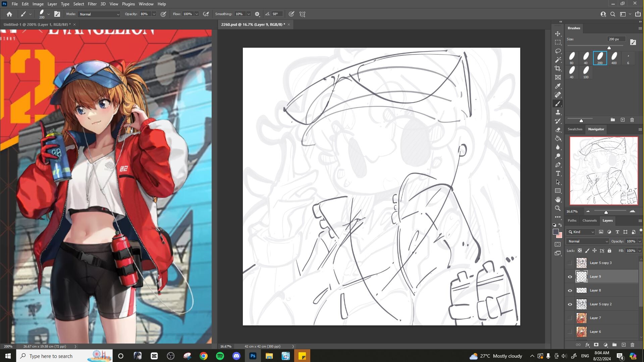Click the Navigator zoom slider

[x=606, y=212]
